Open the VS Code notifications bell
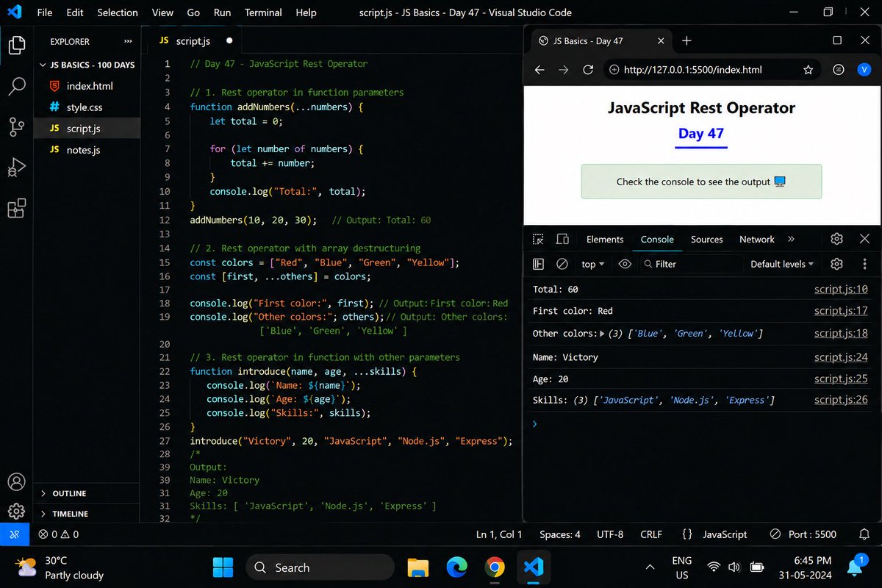This screenshot has height=588, width=882. tap(864, 534)
